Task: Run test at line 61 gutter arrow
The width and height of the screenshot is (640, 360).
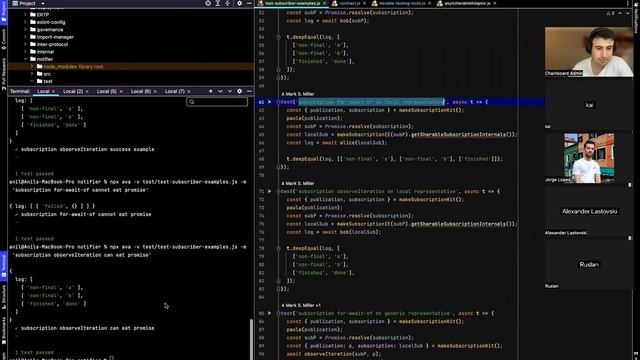Action: coord(269,102)
